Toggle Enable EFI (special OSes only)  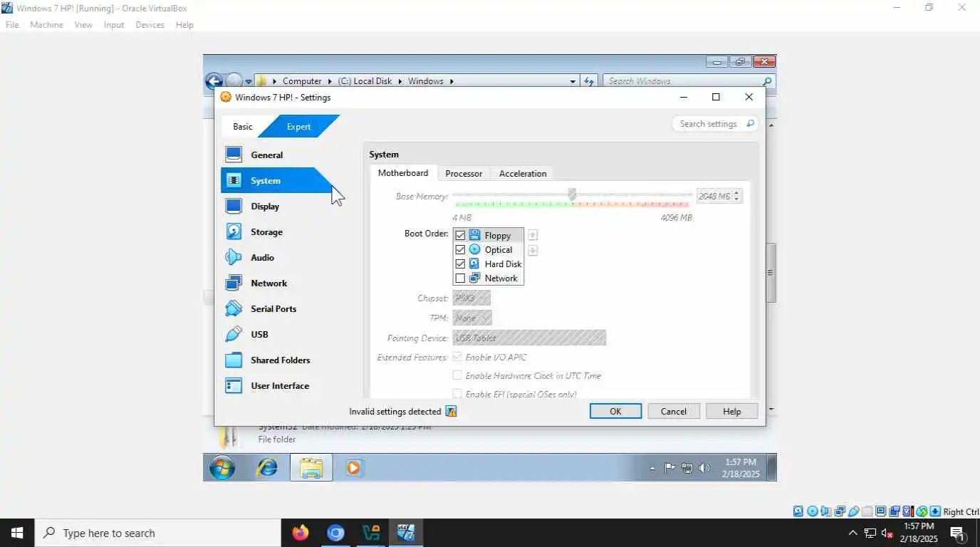(457, 394)
